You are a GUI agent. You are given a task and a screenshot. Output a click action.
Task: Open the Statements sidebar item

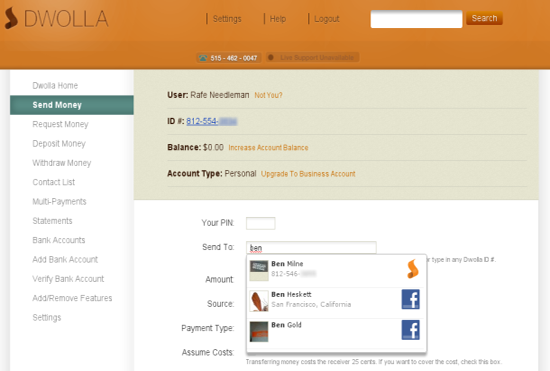pyautogui.click(x=52, y=221)
